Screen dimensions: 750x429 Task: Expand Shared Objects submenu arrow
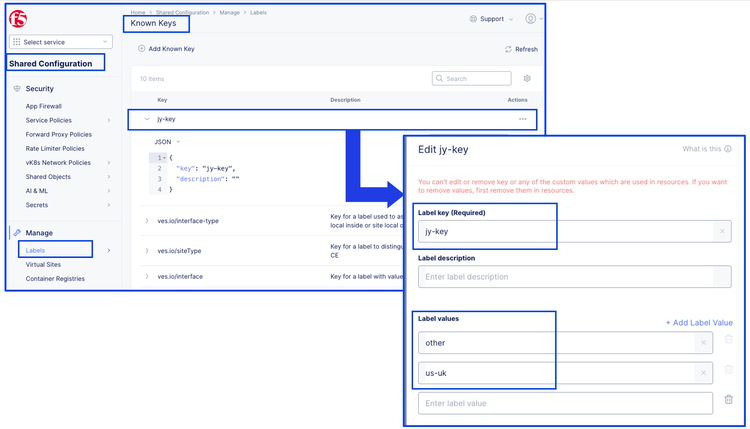click(x=109, y=177)
